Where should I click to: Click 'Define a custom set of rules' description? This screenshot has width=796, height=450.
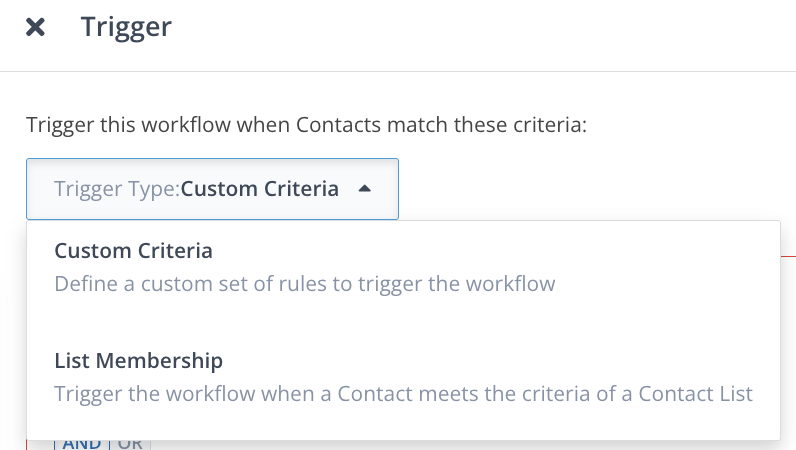pos(304,284)
